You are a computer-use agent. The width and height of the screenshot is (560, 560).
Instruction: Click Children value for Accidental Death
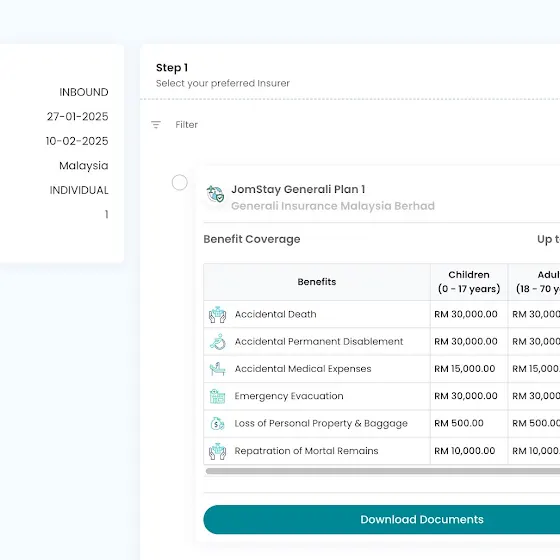[x=466, y=314]
